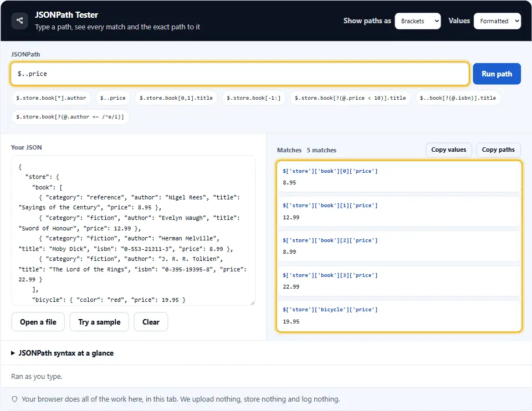Click the match path $['store']['book'][0]['price']

(x=330, y=171)
